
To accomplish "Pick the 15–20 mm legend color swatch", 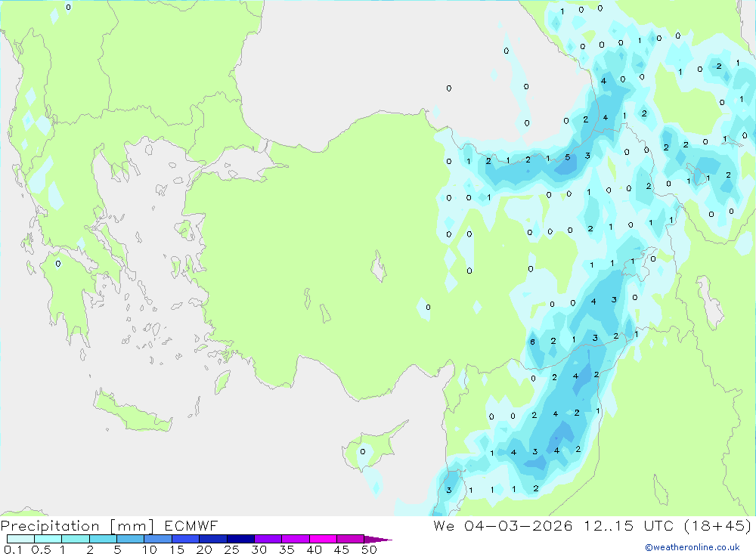I will coord(186,539).
